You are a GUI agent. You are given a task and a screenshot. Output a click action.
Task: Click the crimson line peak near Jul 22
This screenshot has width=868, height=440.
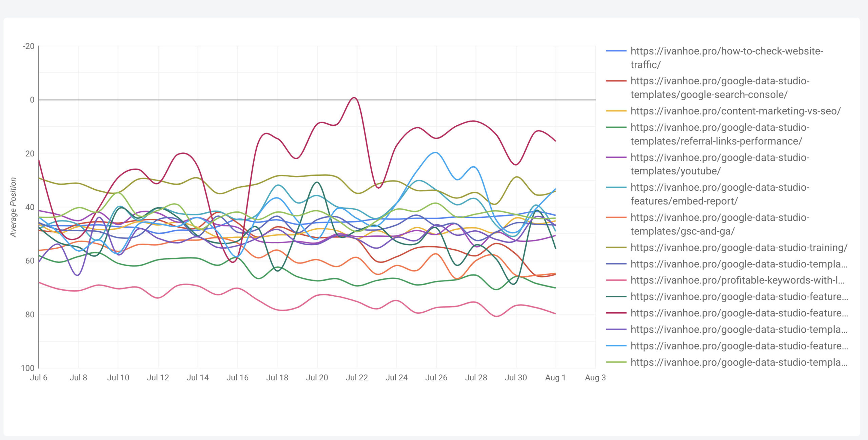354,98
